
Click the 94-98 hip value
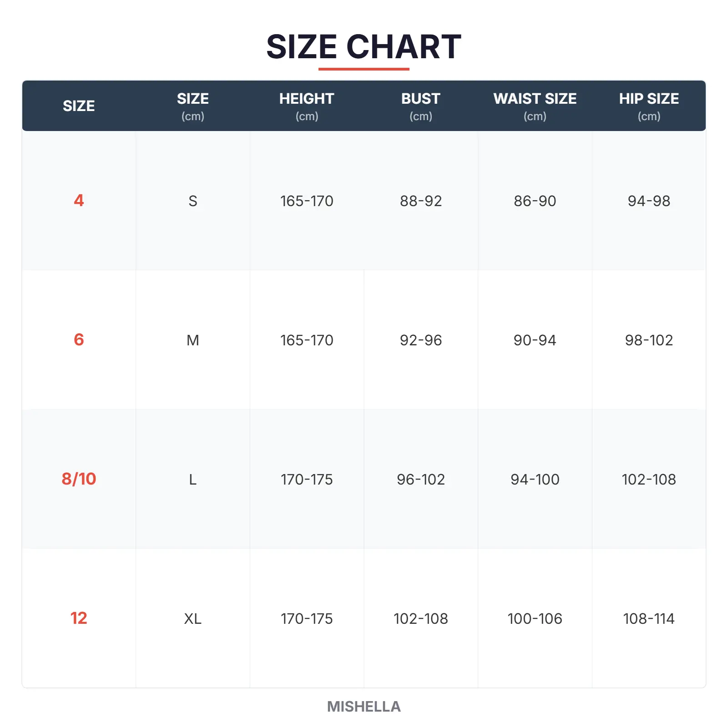point(649,201)
